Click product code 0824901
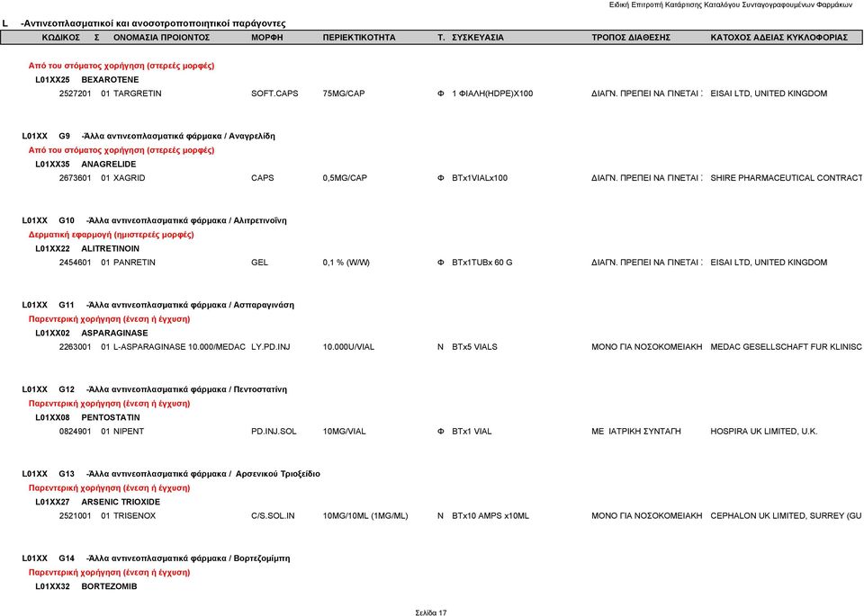 pyautogui.click(x=75, y=432)
